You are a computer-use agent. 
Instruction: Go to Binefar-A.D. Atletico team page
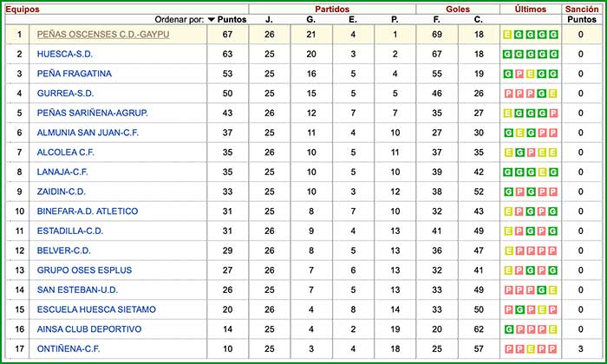click(x=87, y=211)
